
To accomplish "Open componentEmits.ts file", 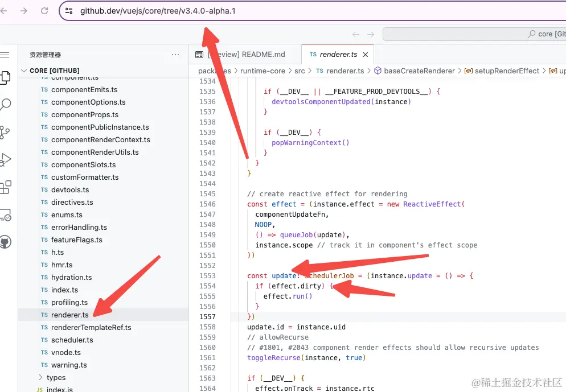I will coord(84,90).
